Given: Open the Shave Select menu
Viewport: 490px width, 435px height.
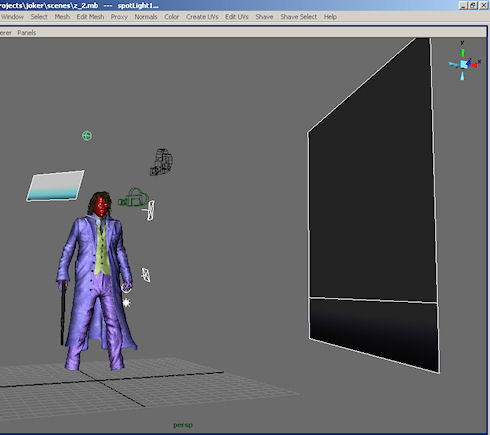Looking at the screenshot, I should click(x=299, y=17).
